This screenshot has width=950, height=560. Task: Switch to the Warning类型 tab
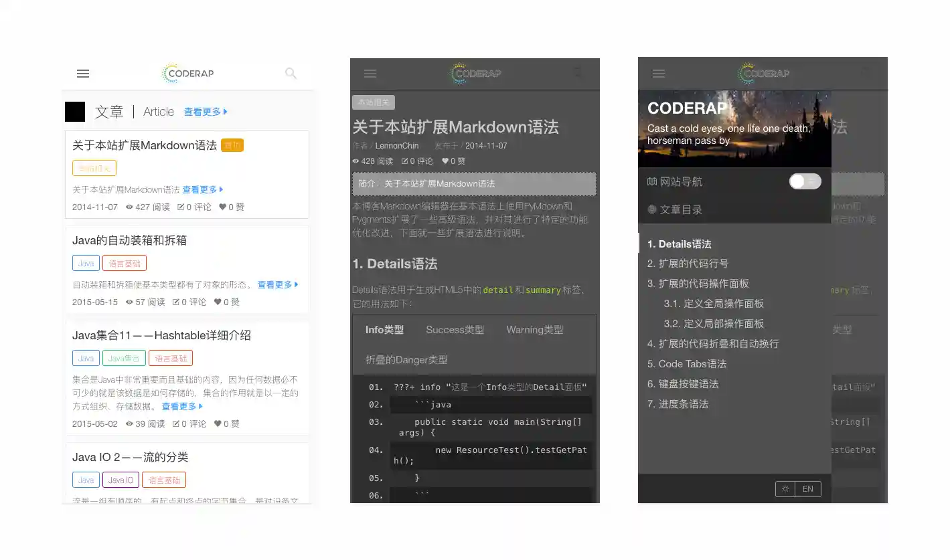535,330
